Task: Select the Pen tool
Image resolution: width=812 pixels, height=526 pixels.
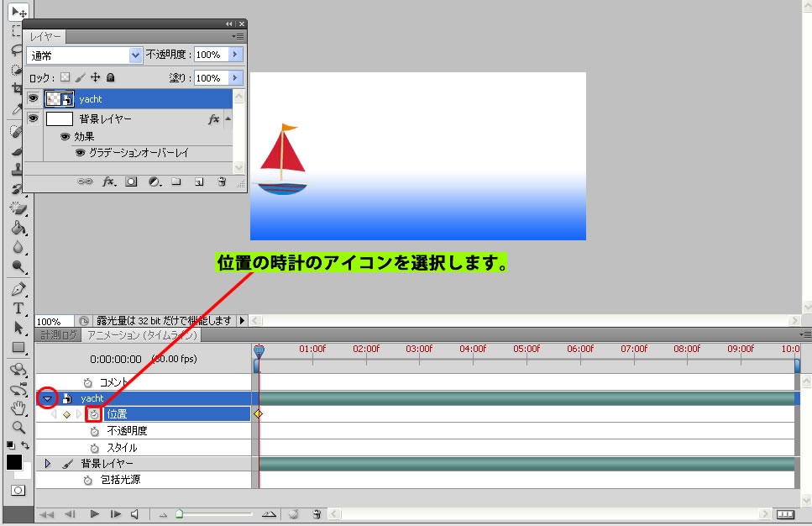Action: (x=18, y=288)
